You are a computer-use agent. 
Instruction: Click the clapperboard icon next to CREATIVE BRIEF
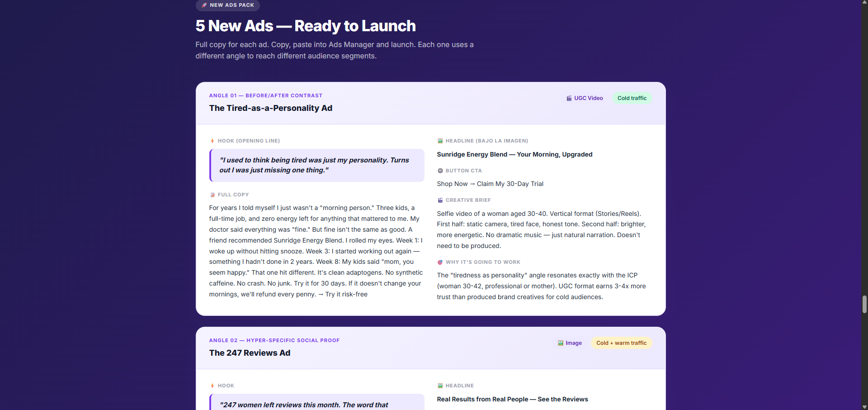440,200
